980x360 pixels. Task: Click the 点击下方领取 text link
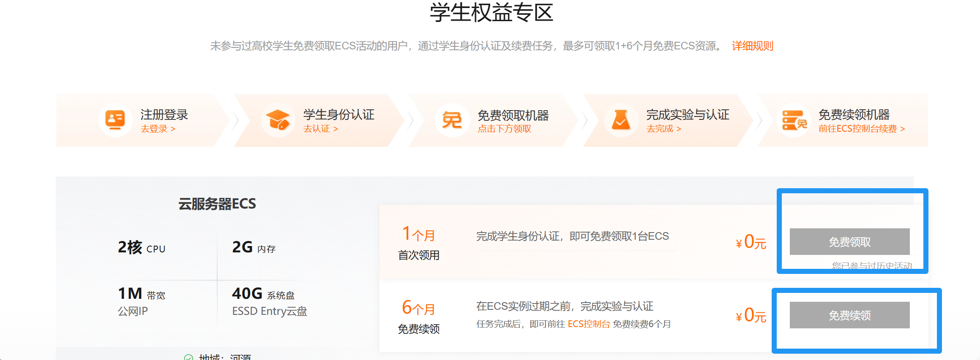click(504, 129)
